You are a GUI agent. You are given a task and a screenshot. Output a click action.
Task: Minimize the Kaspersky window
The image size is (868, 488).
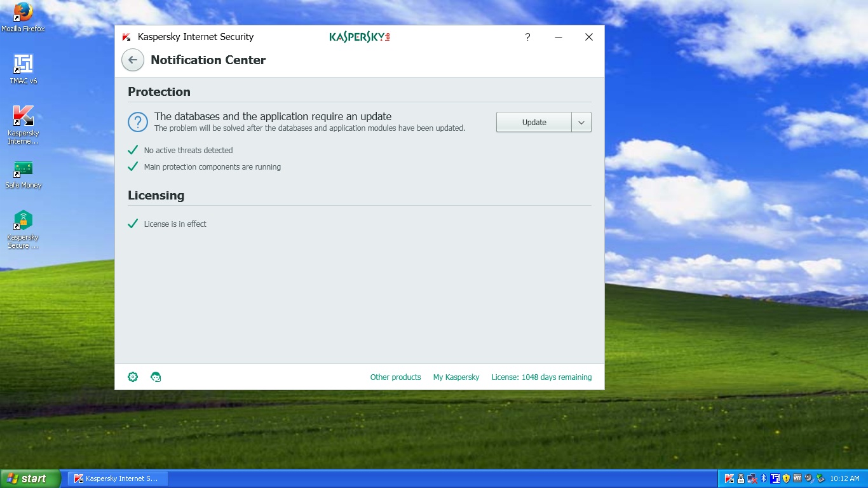point(559,37)
